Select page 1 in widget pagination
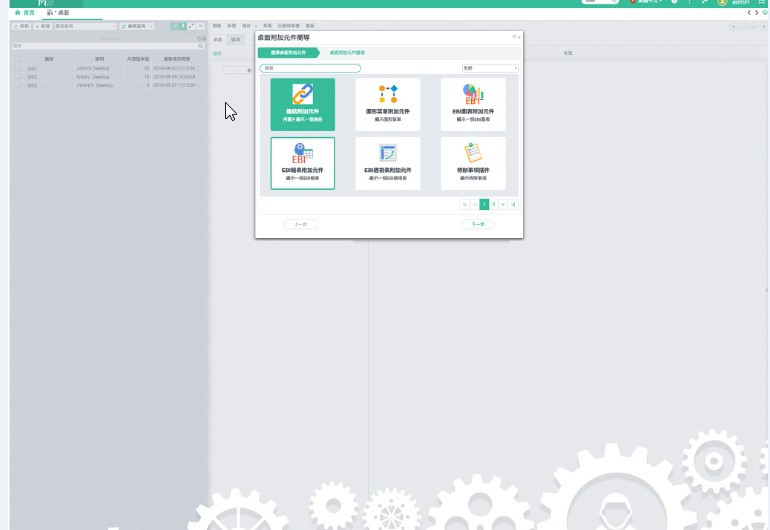This screenshot has width=770, height=530. tap(484, 204)
